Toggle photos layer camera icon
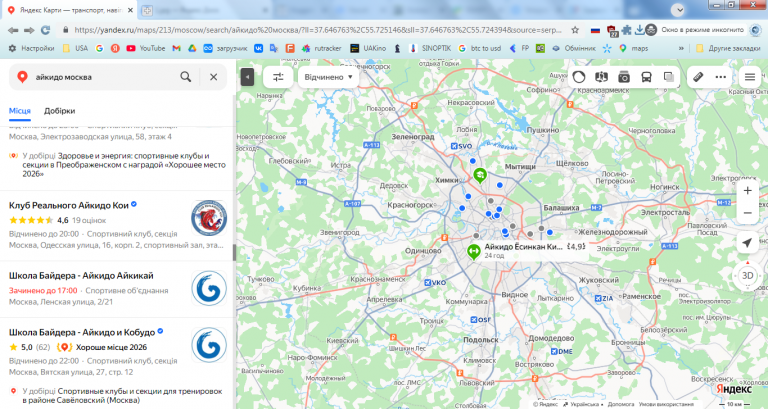 pos(624,77)
